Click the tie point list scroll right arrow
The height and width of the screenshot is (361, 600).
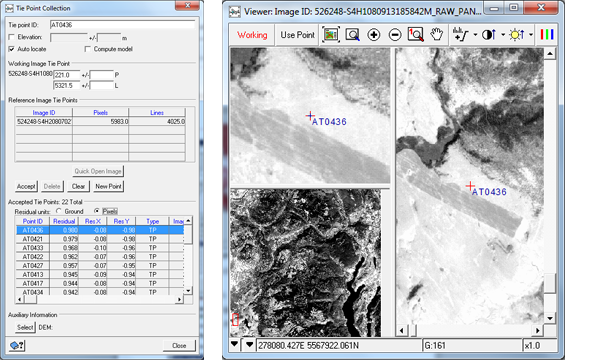point(179,299)
